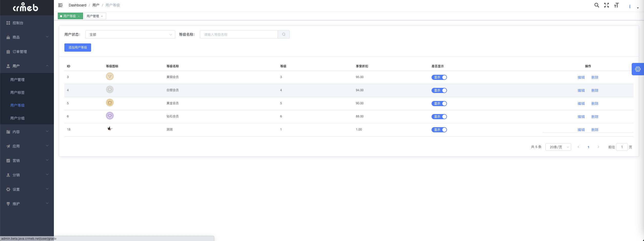Click the 添加用户等级 button

[78, 48]
